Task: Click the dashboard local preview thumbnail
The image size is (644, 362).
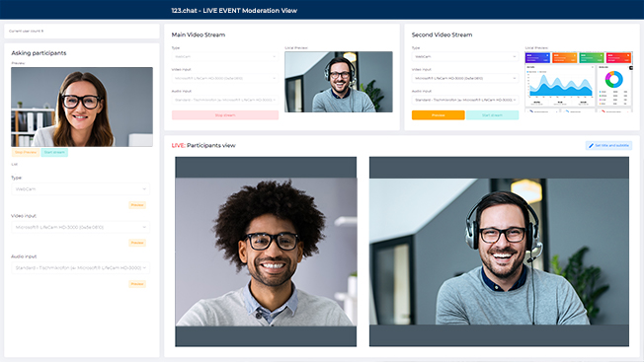Action: pos(579,82)
